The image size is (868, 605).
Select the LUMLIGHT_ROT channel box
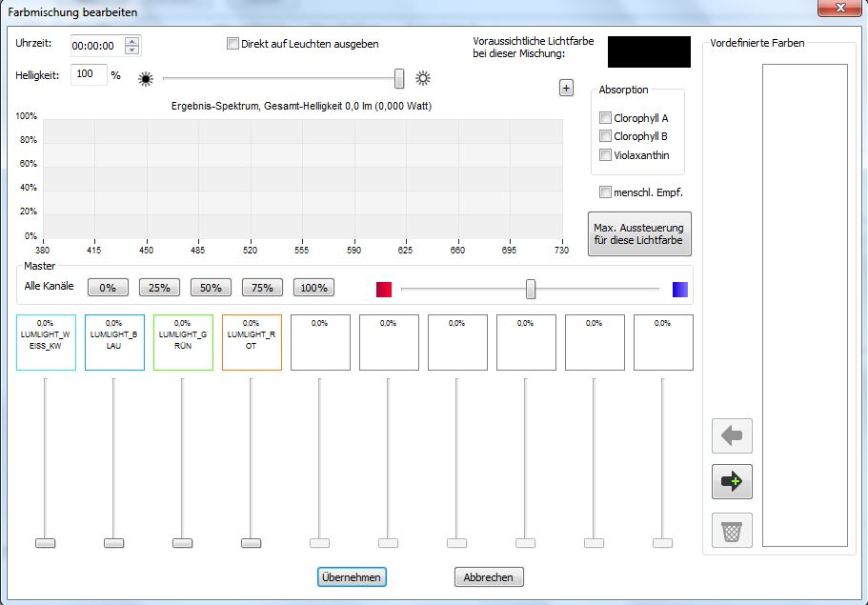point(252,342)
